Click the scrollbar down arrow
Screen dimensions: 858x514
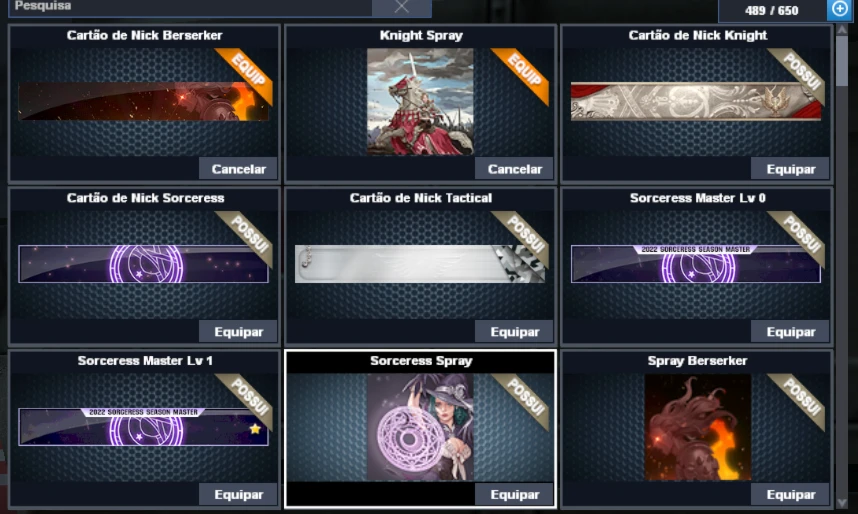click(842, 503)
